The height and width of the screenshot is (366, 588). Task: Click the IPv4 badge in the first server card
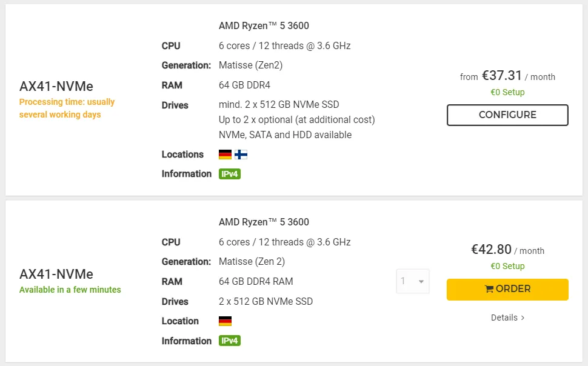point(230,174)
